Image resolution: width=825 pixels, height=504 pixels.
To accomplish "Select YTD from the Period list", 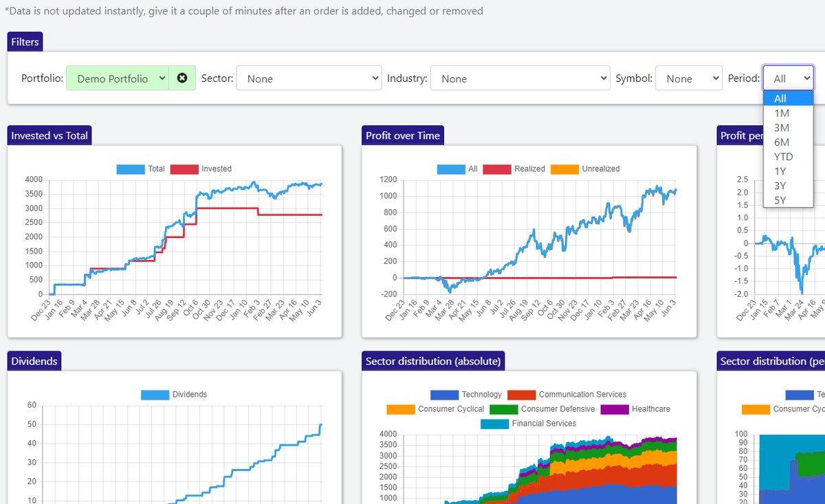I will coord(784,156).
